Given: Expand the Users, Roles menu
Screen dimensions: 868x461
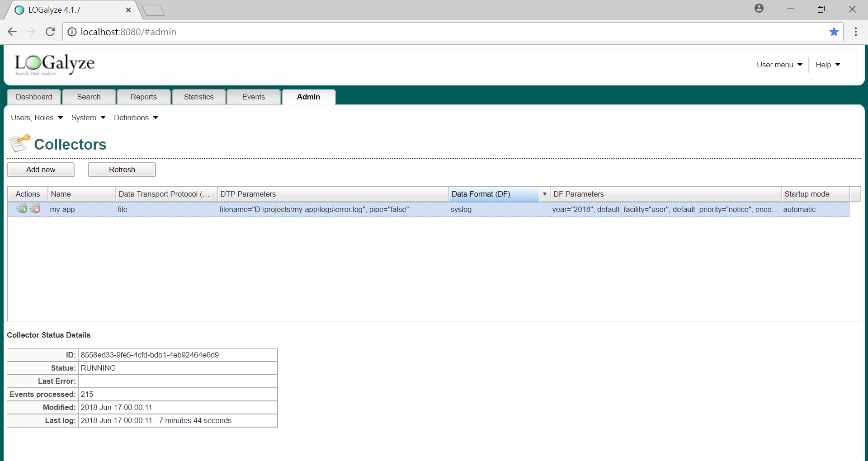Looking at the screenshot, I should pos(37,118).
